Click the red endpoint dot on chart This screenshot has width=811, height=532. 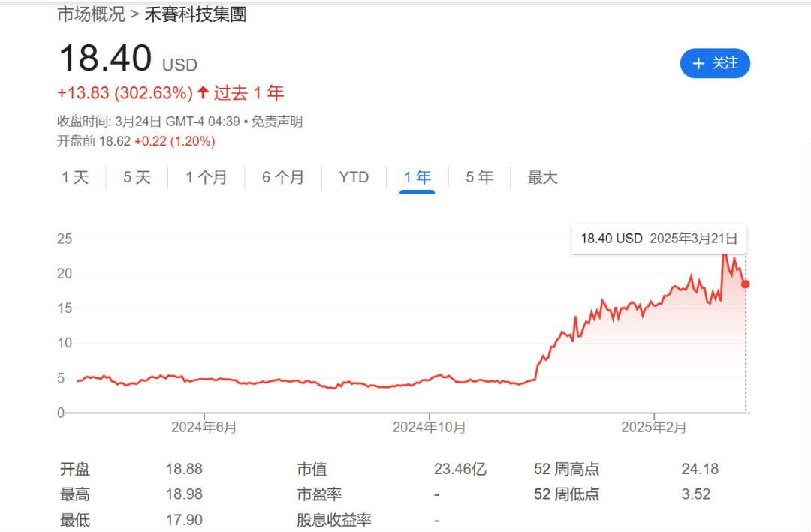pos(745,284)
